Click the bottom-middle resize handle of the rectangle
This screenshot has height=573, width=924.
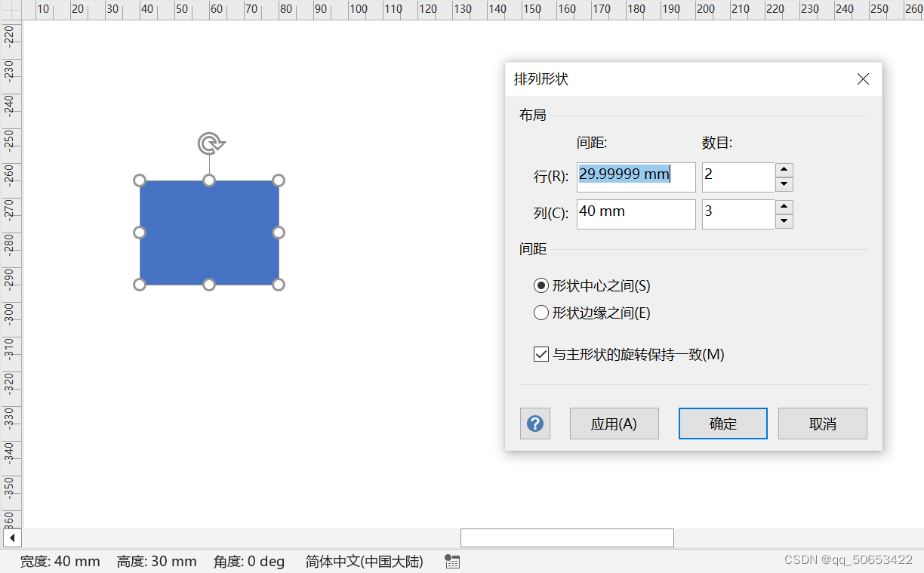pyautogui.click(x=209, y=285)
